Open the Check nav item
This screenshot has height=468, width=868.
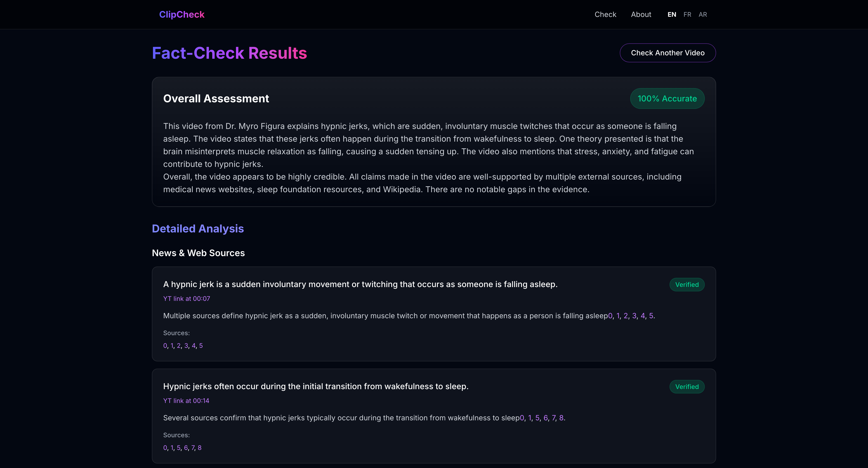click(605, 14)
